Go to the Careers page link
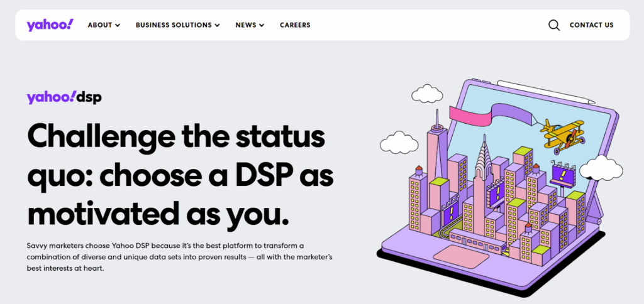Image resolution: width=644 pixels, height=304 pixels. pyautogui.click(x=295, y=25)
